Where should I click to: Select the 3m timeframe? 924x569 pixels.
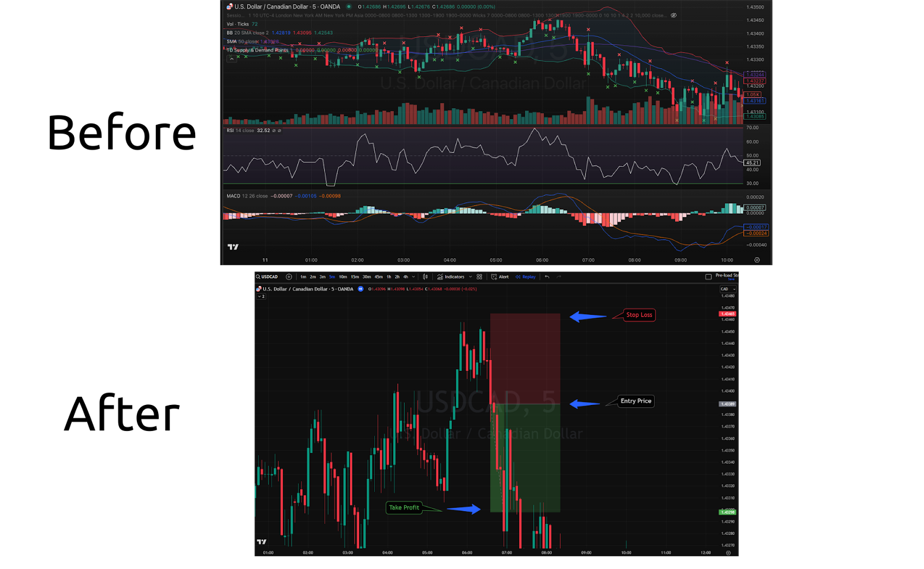coord(322,277)
